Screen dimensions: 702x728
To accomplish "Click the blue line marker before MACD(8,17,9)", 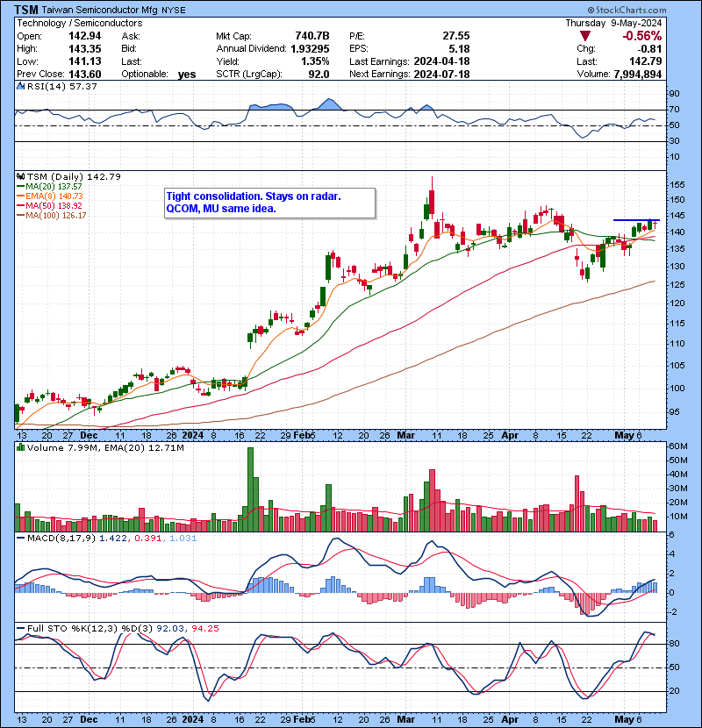I will click(x=21, y=539).
